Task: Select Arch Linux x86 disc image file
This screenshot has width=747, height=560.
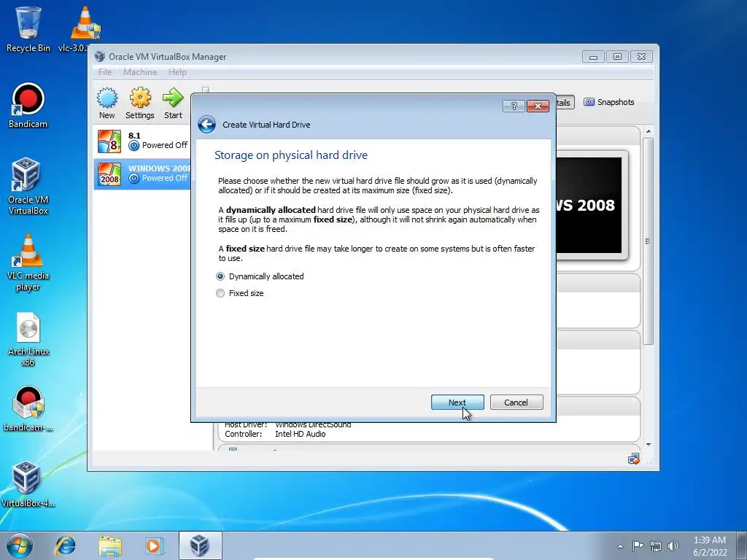Action: tap(28, 339)
